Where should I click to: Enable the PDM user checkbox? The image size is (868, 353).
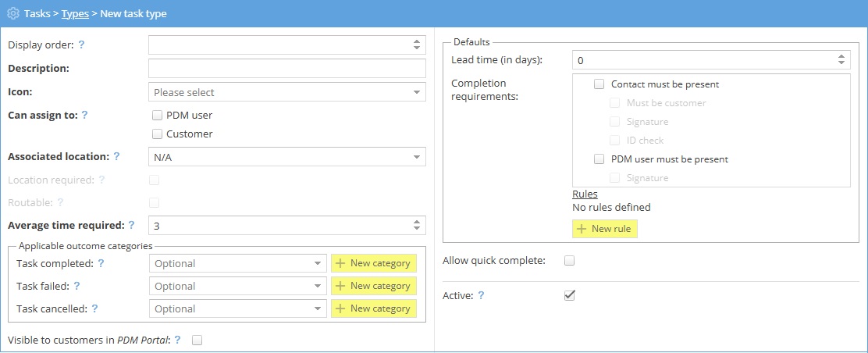click(x=158, y=115)
